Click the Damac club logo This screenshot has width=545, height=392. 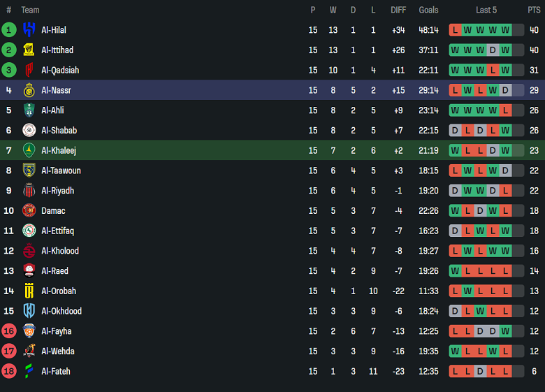[29, 210]
